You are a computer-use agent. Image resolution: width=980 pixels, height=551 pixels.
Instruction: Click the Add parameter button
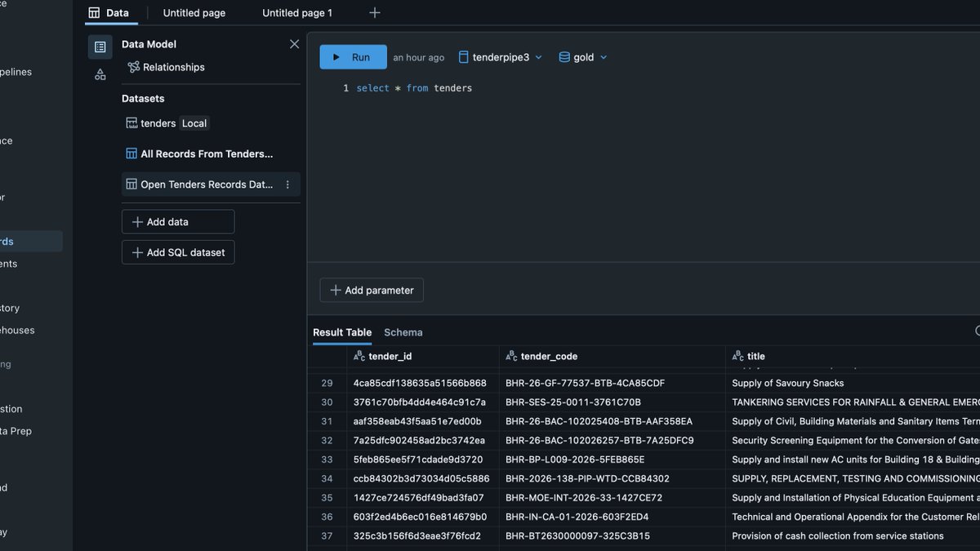pyautogui.click(x=372, y=291)
